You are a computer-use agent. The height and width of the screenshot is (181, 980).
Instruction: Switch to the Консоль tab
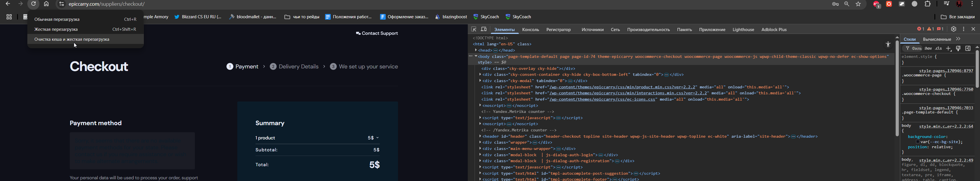530,30
